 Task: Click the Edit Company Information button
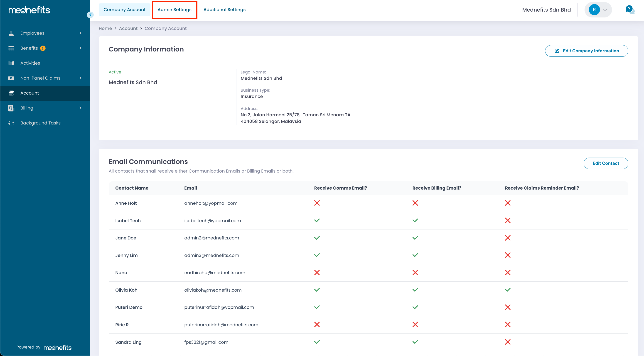click(x=586, y=51)
